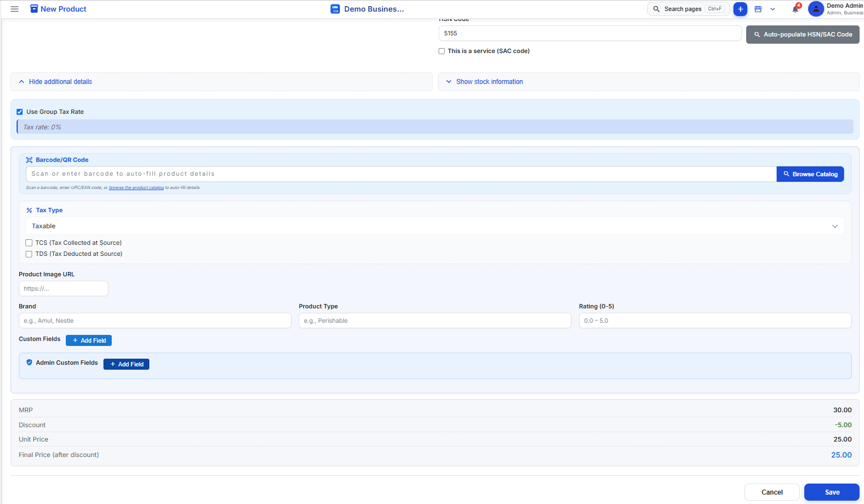The width and height of the screenshot is (864, 504).
Task: Click the shield icon beside Admin Custom Fields
Action: click(29, 363)
